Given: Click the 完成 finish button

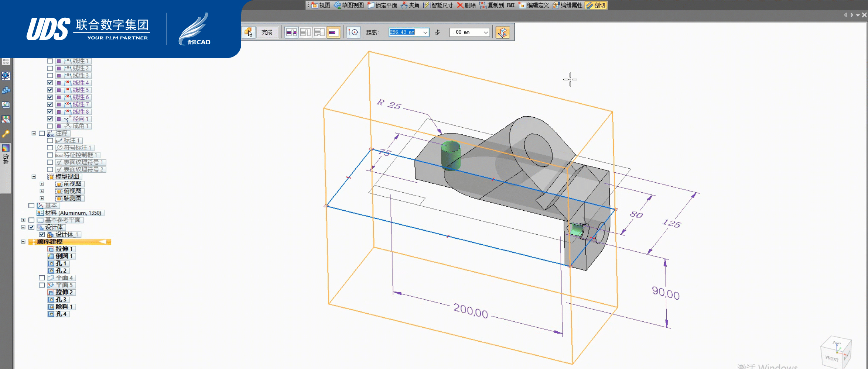Looking at the screenshot, I should pos(267,32).
